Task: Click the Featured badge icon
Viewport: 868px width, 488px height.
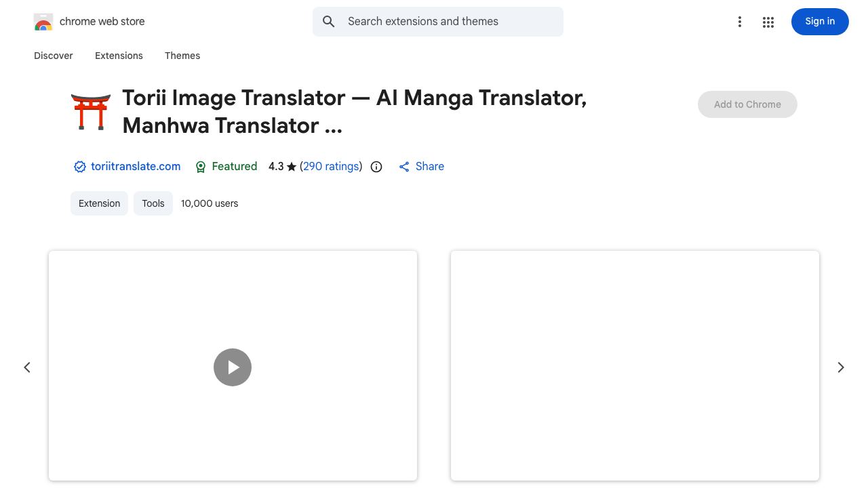Action: (x=201, y=167)
